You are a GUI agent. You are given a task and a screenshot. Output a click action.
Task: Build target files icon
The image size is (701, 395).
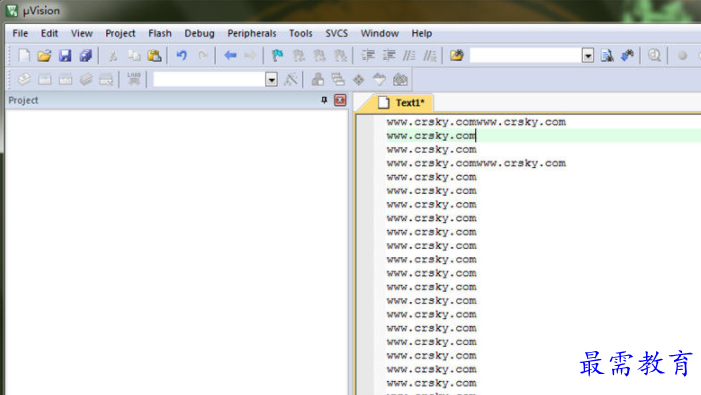pyautogui.click(x=45, y=80)
